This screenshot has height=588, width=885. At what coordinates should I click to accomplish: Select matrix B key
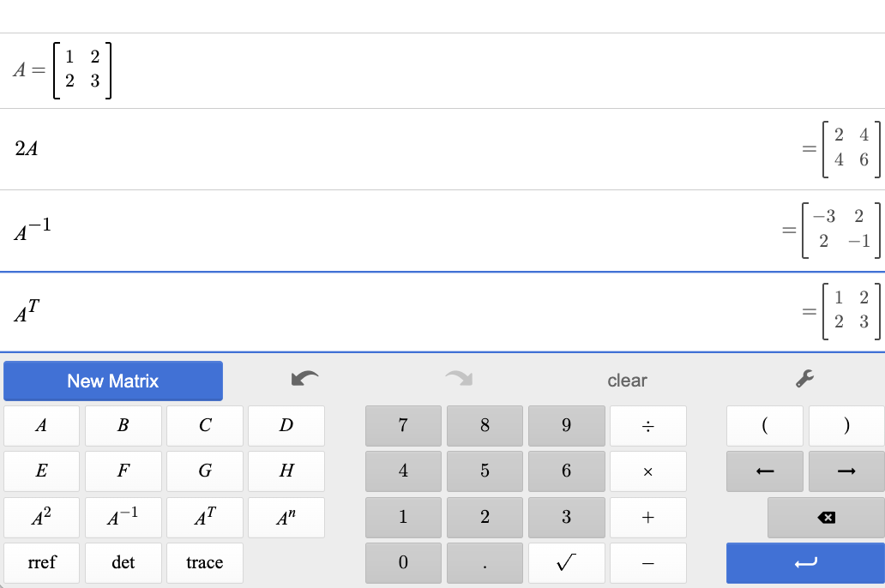[x=123, y=426]
